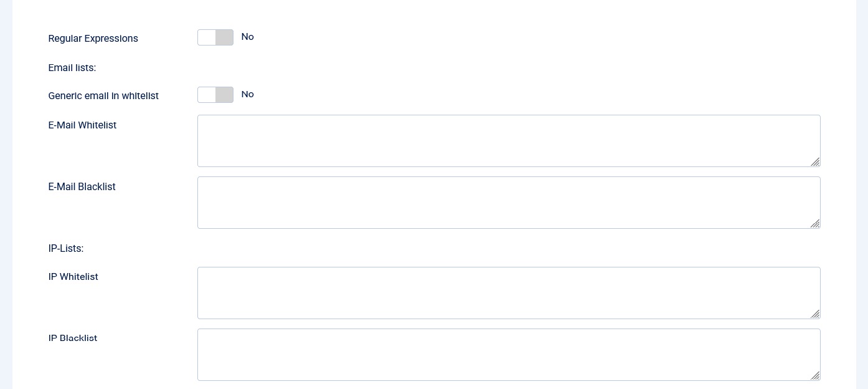Click the No text beside Generic email toggle
Image resolution: width=868 pixels, height=389 pixels.
click(x=247, y=94)
